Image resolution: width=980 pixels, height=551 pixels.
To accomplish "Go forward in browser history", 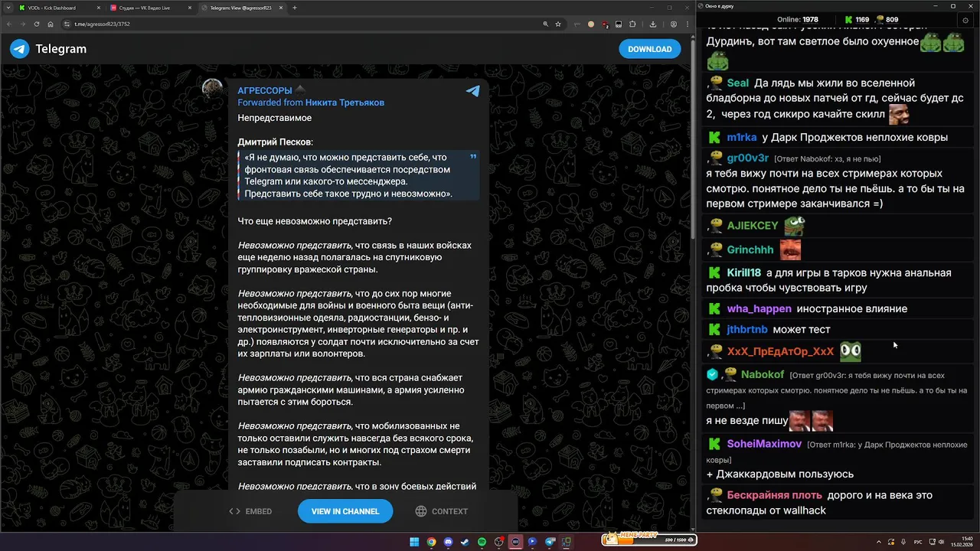I will click(24, 24).
